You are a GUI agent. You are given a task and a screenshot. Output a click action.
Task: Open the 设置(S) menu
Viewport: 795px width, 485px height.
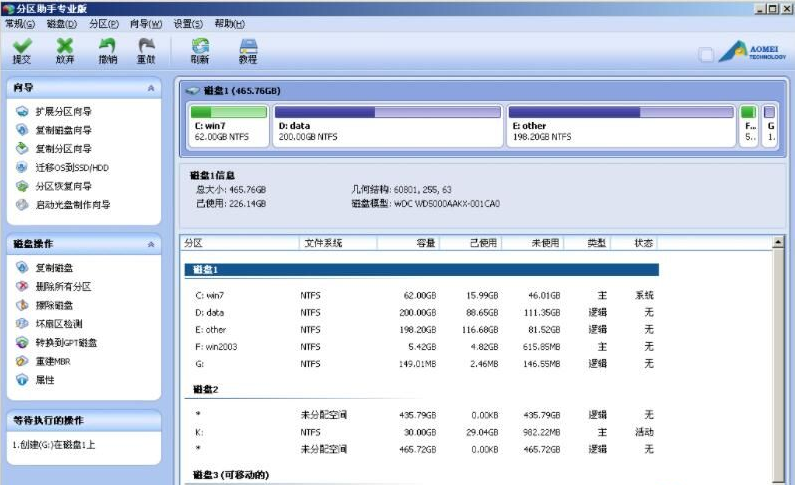coord(188,24)
